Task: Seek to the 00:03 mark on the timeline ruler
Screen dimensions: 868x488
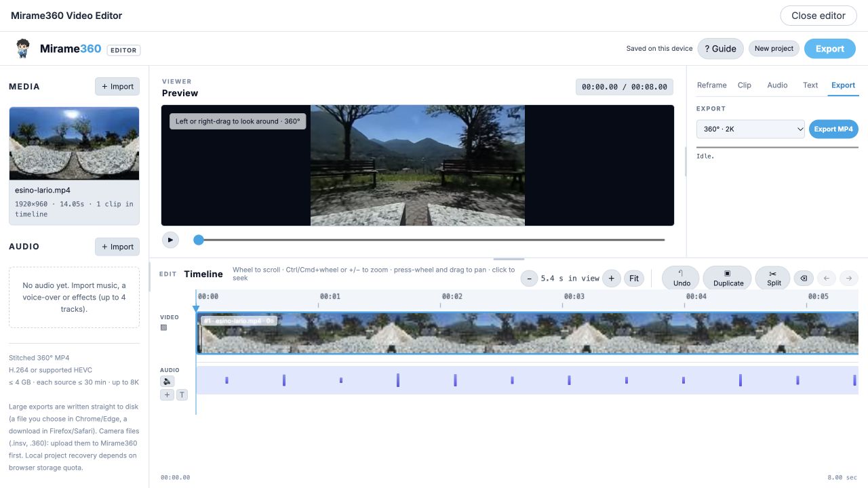Action: [574, 296]
